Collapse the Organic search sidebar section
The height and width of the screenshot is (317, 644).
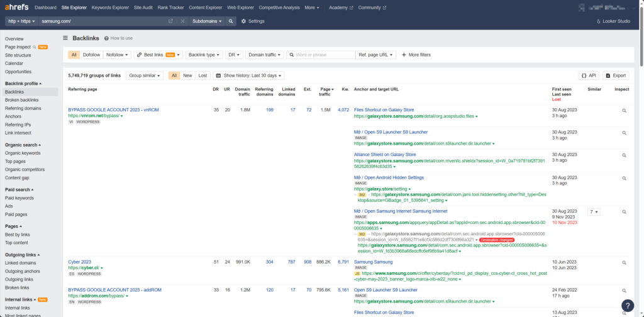tap(23, 145)
